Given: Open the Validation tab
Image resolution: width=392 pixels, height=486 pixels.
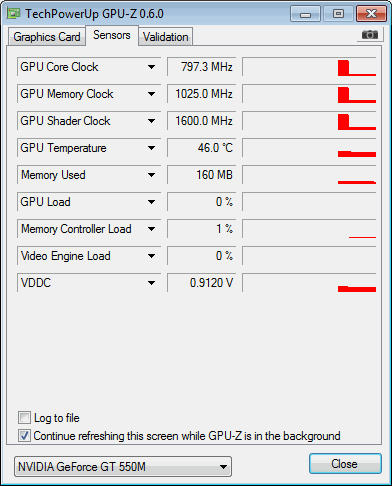Looking at the screenshot, I should click(166, 37).
